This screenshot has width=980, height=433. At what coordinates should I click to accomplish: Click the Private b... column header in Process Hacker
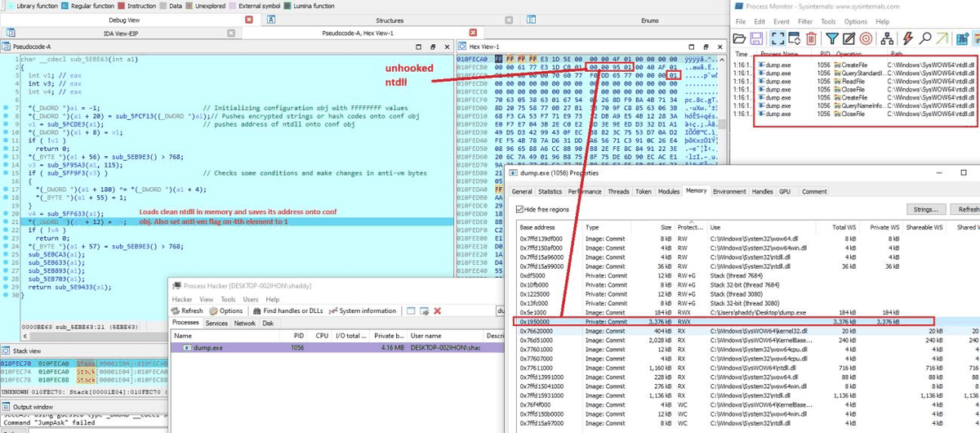tap(389, 336)
